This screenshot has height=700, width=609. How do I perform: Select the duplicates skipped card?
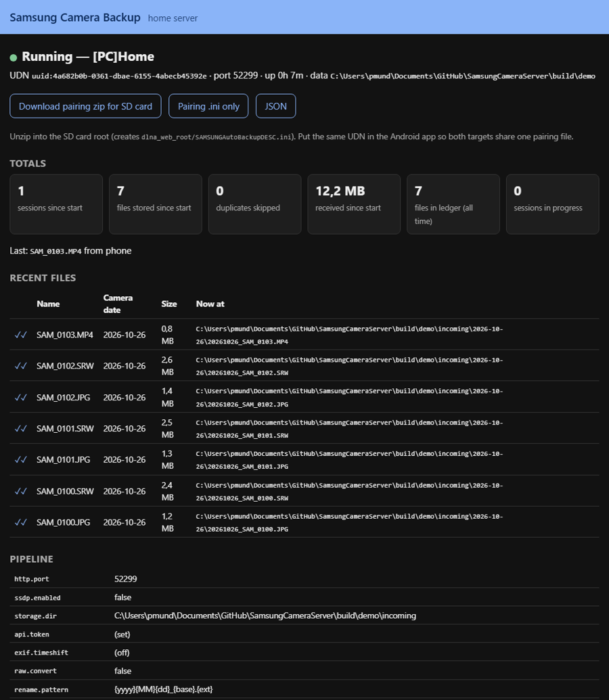point(254,204)
